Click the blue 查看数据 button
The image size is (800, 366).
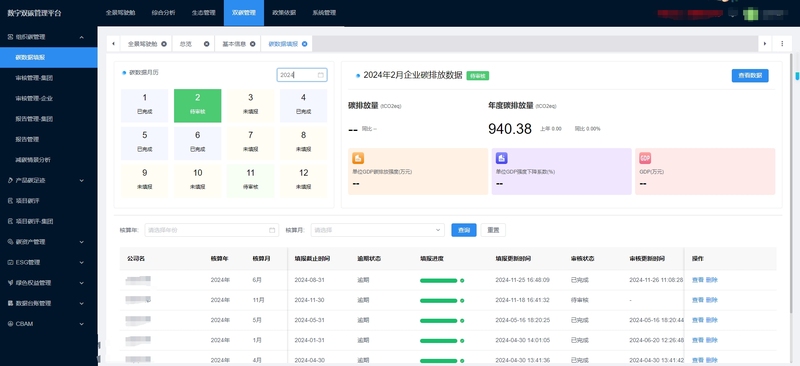coord(749,76)
